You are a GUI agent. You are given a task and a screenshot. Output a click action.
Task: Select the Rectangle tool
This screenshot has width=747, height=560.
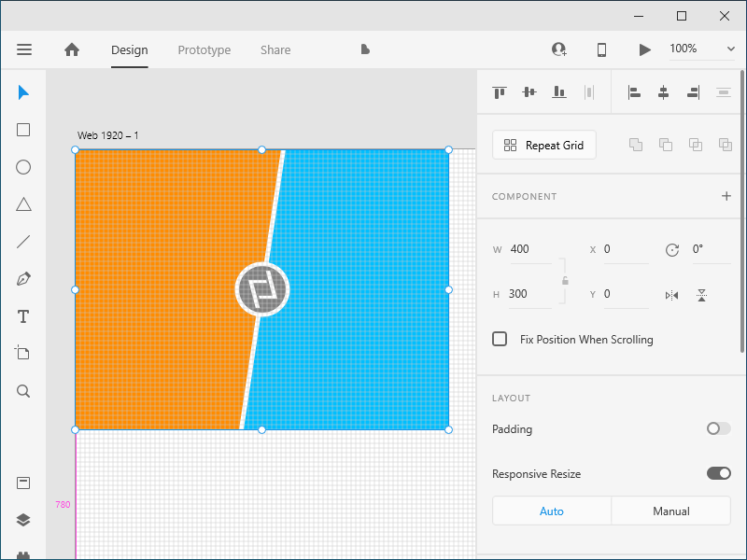23,130
